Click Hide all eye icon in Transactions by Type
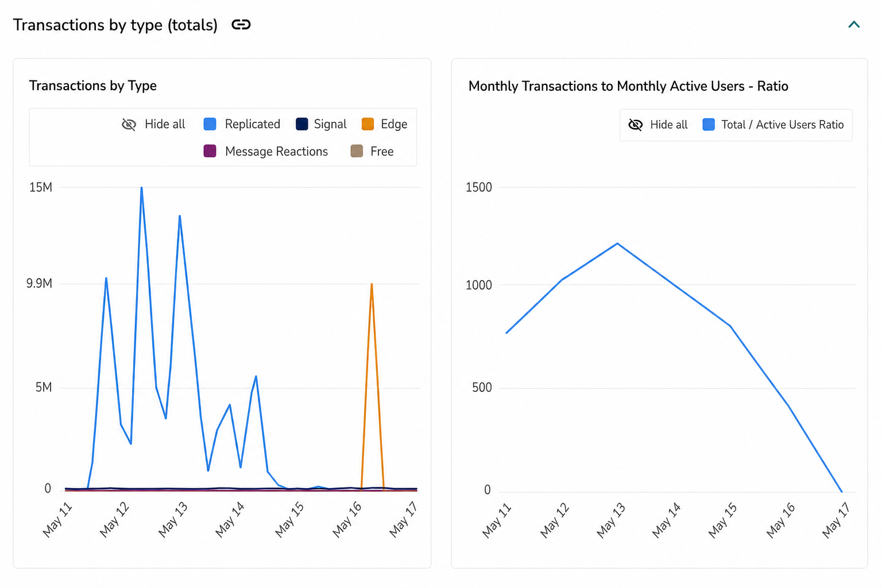This screenshot has width=882, height=588. coord(129,124)
